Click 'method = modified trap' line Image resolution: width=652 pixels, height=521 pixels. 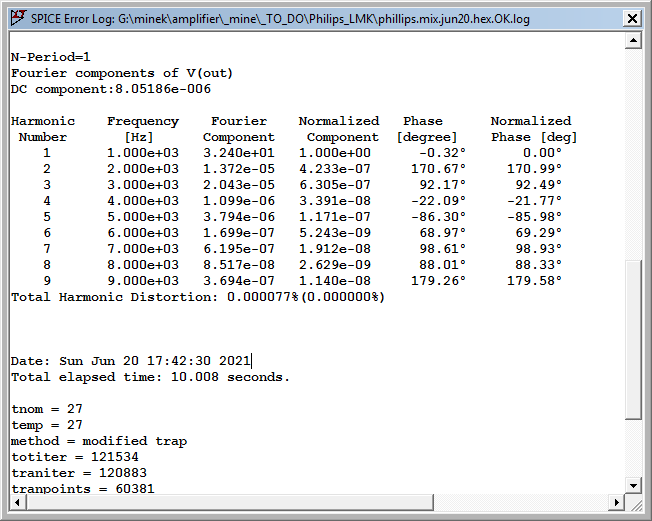(x=99, y=441)
